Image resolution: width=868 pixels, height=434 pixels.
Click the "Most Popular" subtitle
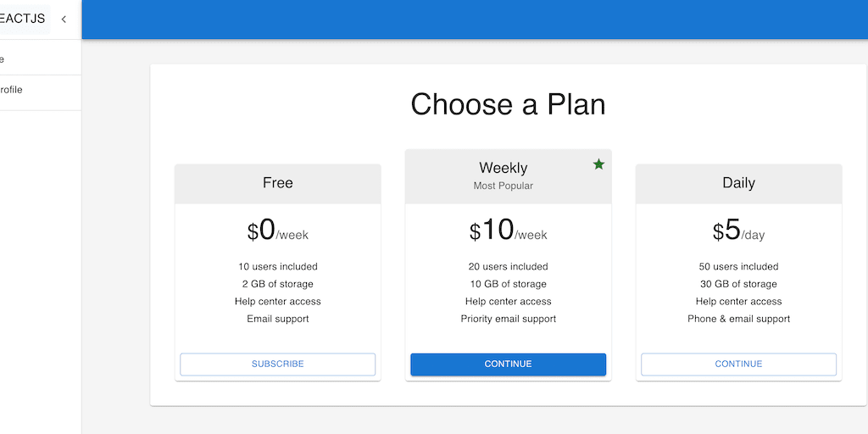click(x=503, y=186)
